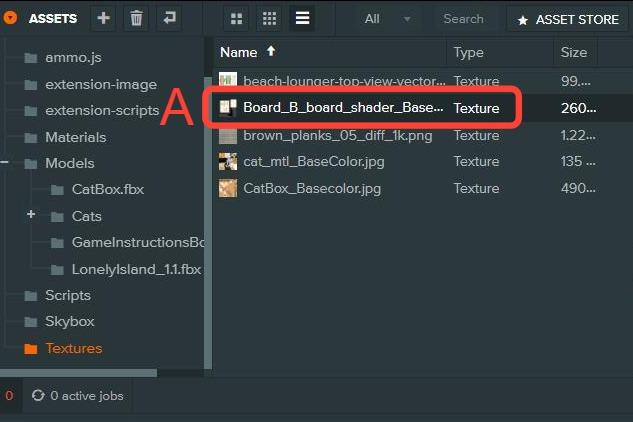Select the Skybox folder icon
This screenshot has width=633, height=422.
point(30,322)
